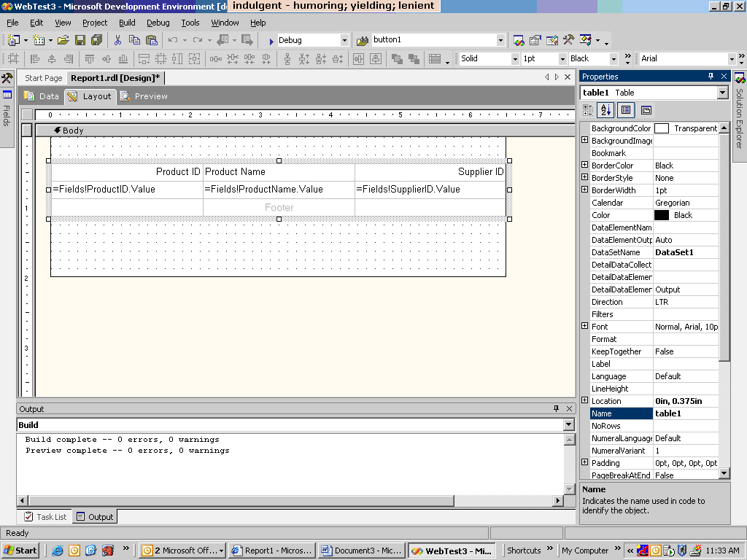Click the Open File folder icon
Viewport: 747px width, 560px height.
coord(63,41)
